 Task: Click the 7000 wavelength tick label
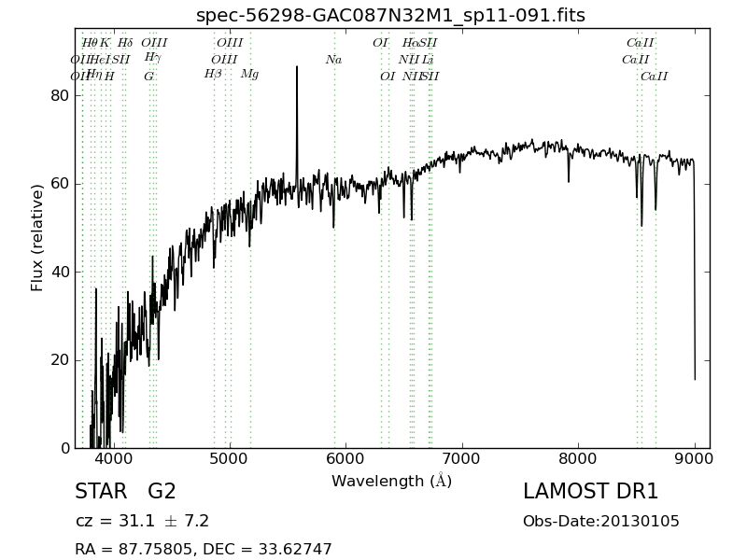[x=462, y=458]
